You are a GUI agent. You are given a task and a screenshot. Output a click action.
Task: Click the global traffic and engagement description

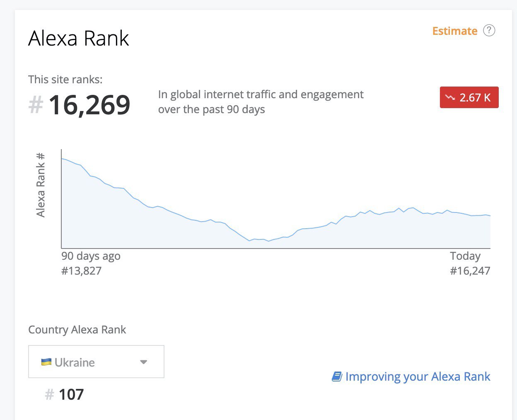click(x=261, y=102)
